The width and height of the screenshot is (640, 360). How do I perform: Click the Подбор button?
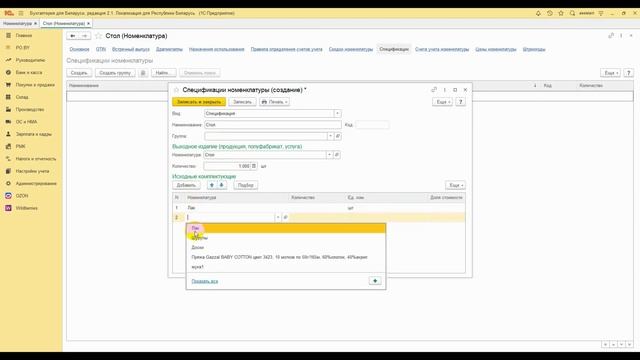[246, 185]
